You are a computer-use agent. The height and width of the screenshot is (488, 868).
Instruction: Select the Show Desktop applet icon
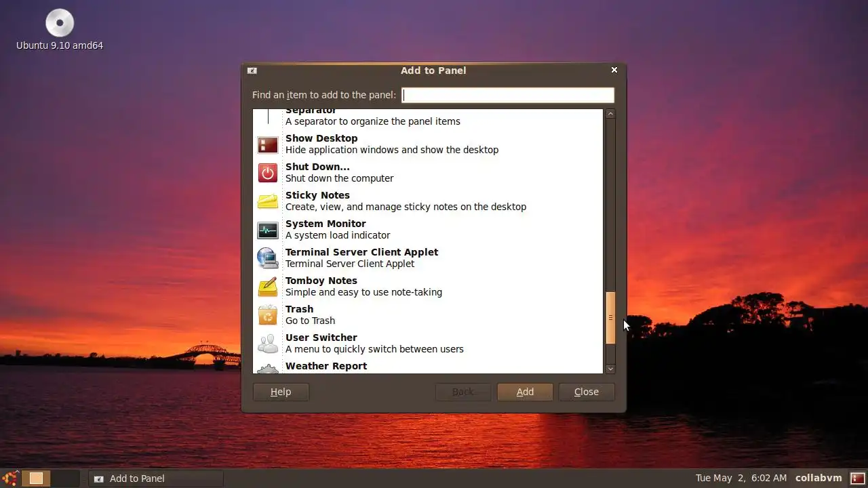pyautogui.click(x=268, y=144)
